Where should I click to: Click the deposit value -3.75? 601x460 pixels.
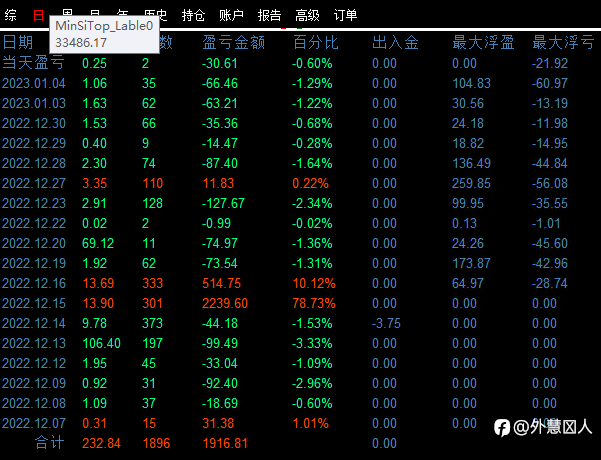coord(386,323)
